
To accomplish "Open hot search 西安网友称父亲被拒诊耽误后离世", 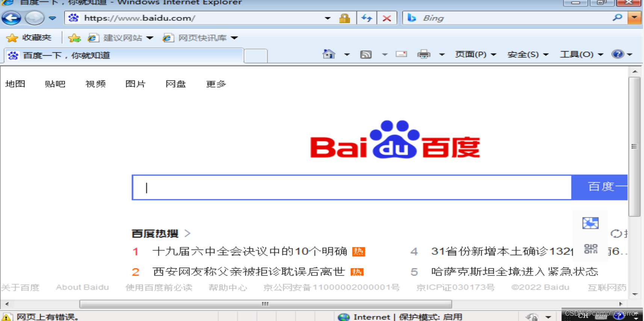I will [248, 271].
